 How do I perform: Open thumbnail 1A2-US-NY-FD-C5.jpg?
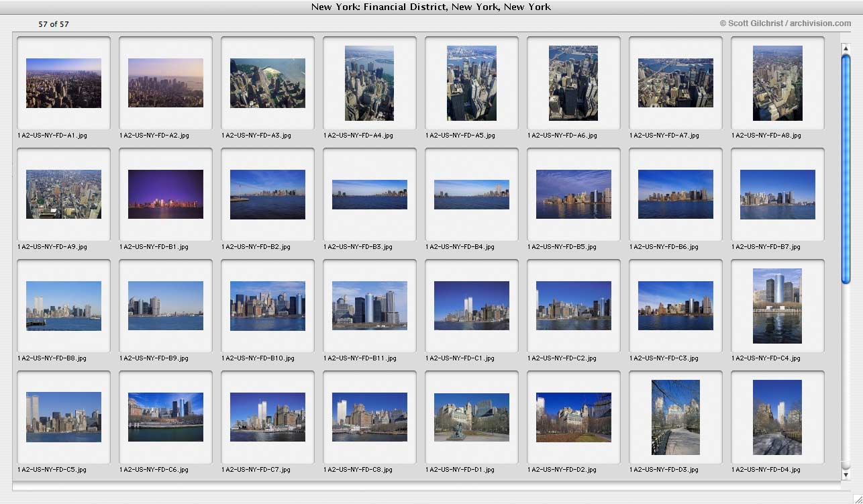[x=64, y=417]
